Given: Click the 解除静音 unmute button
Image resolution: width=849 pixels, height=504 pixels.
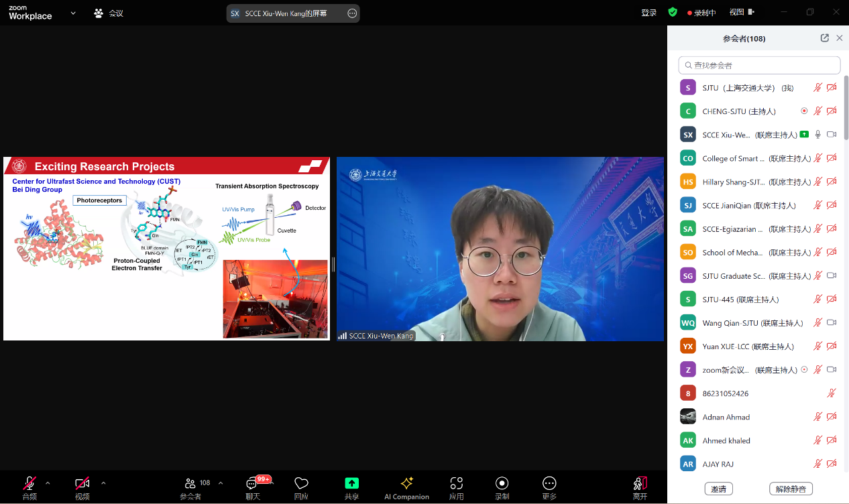Looking at the screenshot, I should tap(791, 489).
